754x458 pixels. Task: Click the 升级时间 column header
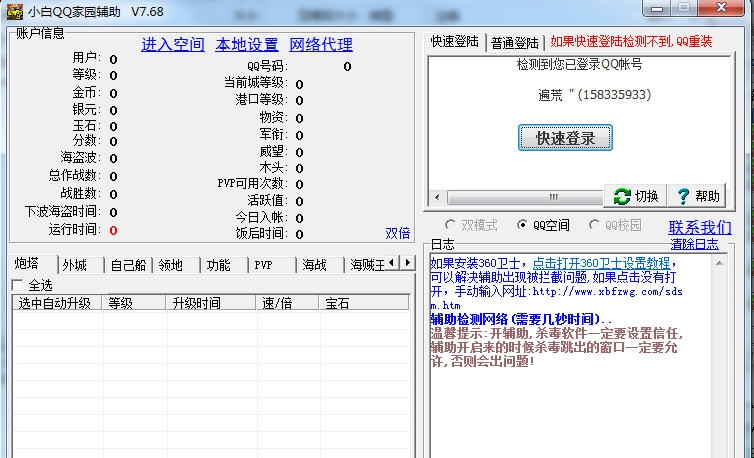(x=212, y=303)
